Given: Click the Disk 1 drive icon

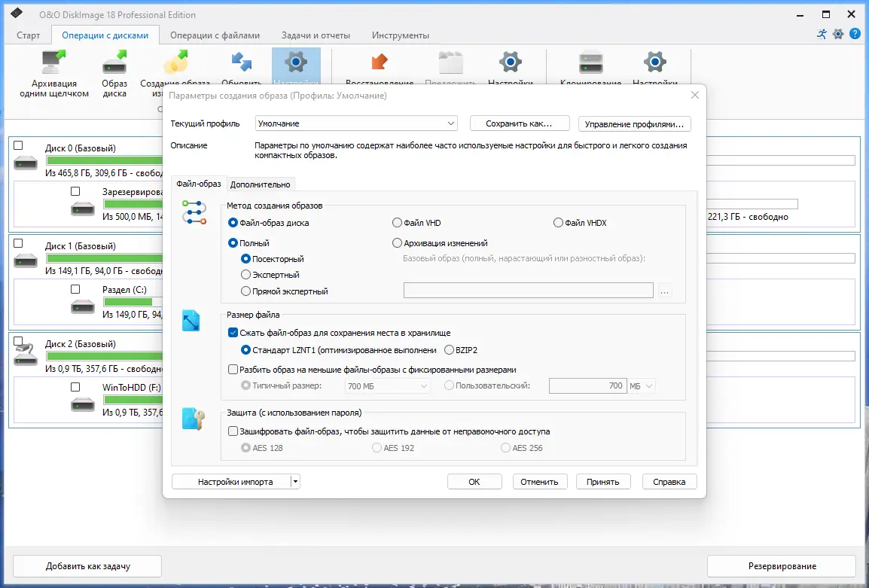Looking at the screenshot, I should point(26,261).
